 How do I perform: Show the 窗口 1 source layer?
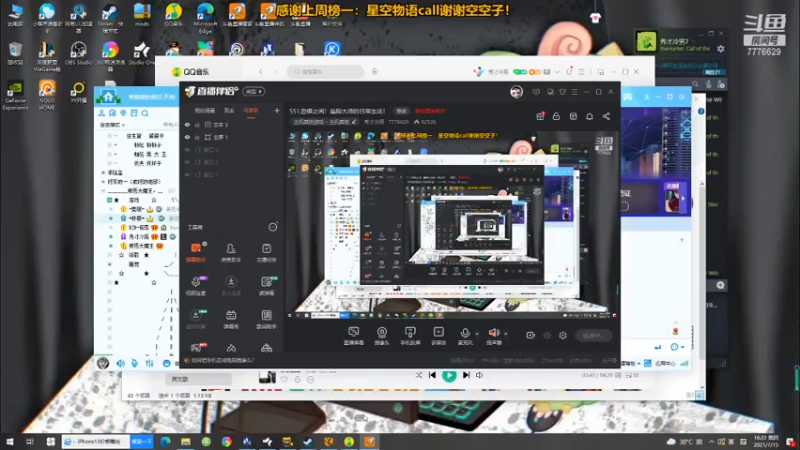pos(187,174)
